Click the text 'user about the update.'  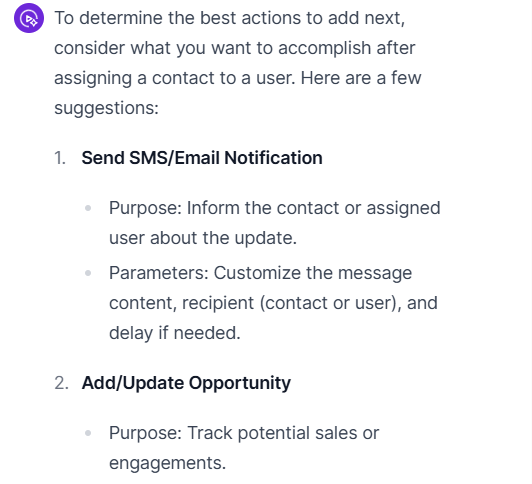point(203,238)
